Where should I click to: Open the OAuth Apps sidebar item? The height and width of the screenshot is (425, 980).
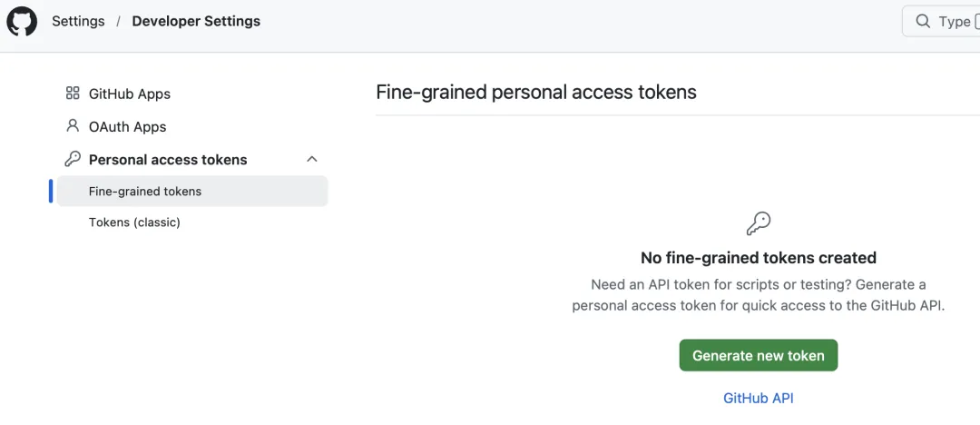tap(128, 126)
